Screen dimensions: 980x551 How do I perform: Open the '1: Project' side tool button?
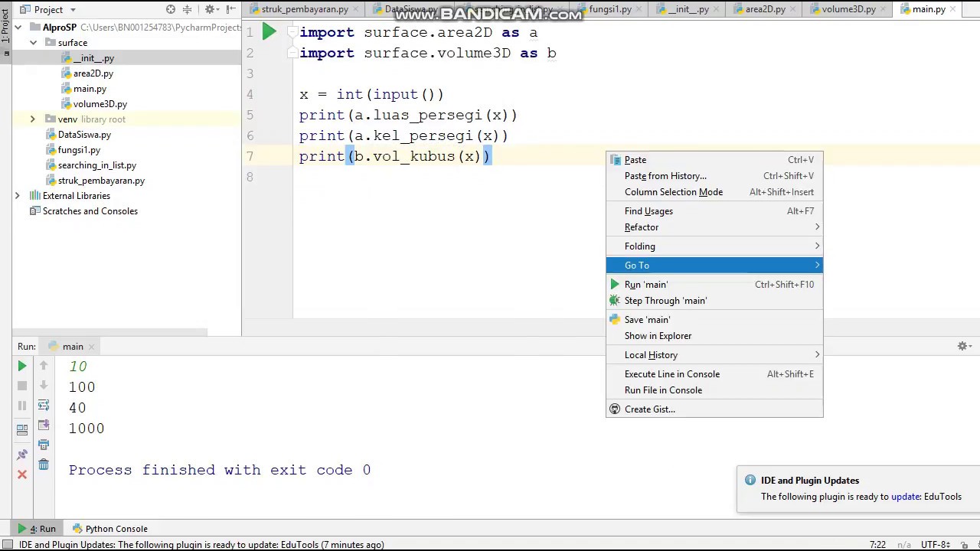[x=5, y=25]
